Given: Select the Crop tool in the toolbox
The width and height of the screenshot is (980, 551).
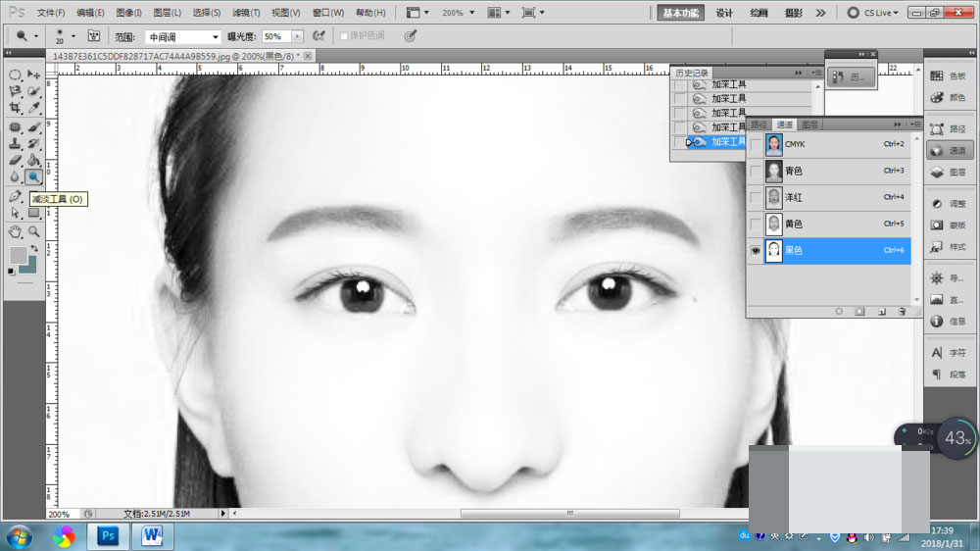Looking at the screenshot, I should tap(15, 108).
